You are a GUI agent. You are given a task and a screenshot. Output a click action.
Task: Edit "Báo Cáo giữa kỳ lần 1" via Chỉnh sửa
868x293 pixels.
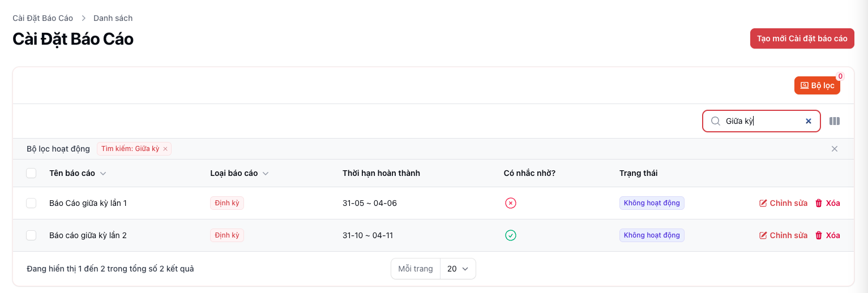783,203
